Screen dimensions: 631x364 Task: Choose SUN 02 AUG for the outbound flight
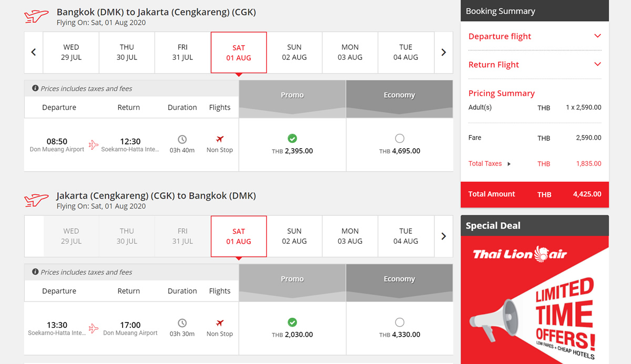pyautogui.click(x=294, y=53)
